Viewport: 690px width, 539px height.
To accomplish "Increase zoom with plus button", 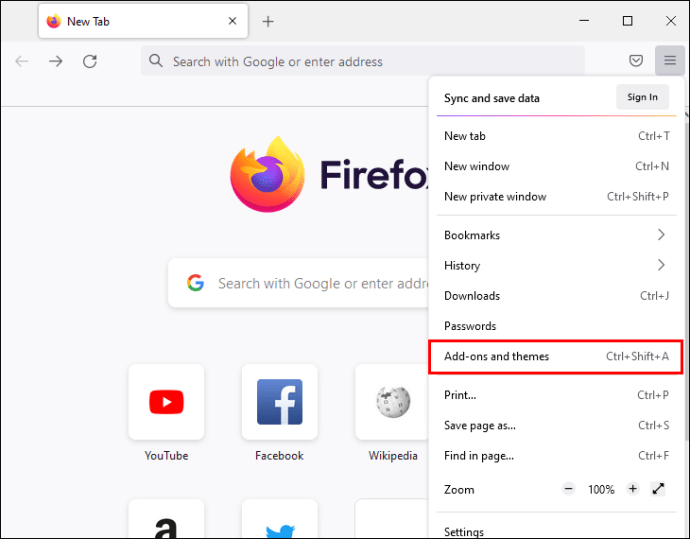I will click(x=633, y=489).
